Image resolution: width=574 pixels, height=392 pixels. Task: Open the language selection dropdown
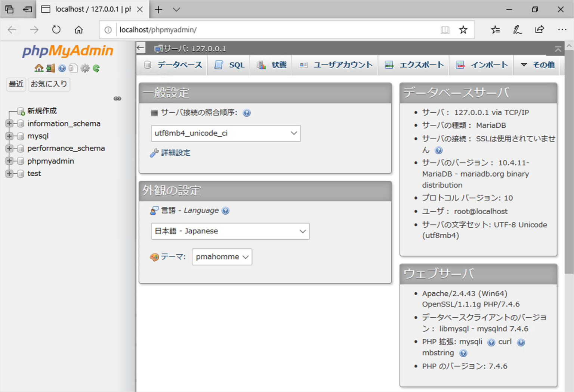230,231
